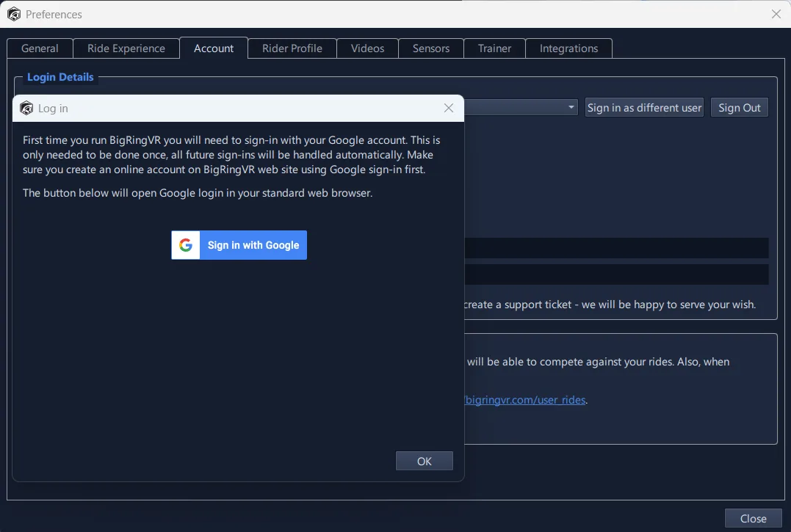Close the Log in dialog
The height and width of the screenshot is (532, 791).
449,108
